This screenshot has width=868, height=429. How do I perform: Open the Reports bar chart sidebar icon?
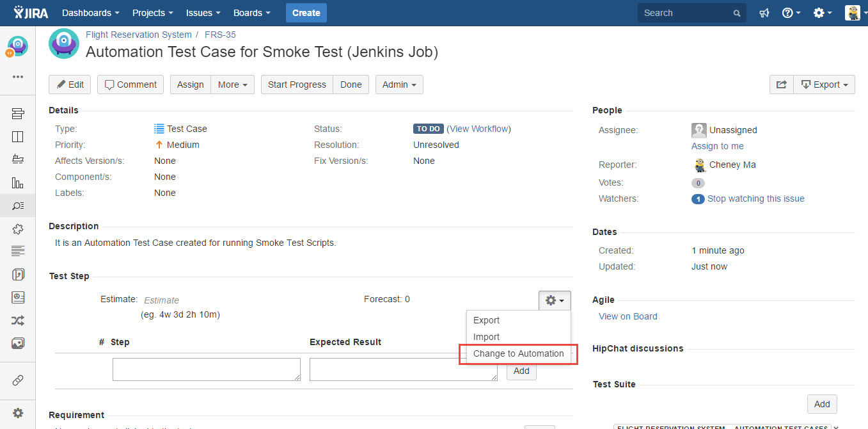click(18, 183)
